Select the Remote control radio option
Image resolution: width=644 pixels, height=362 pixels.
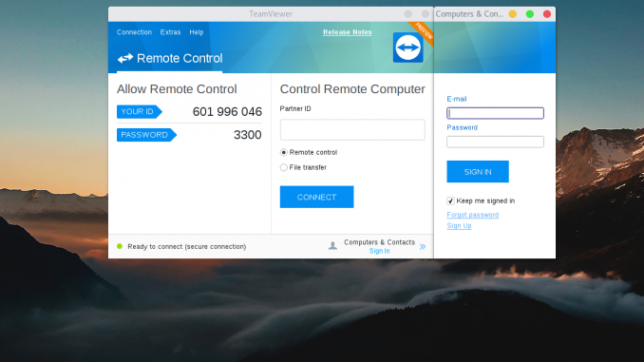click(x=283, y=152)
